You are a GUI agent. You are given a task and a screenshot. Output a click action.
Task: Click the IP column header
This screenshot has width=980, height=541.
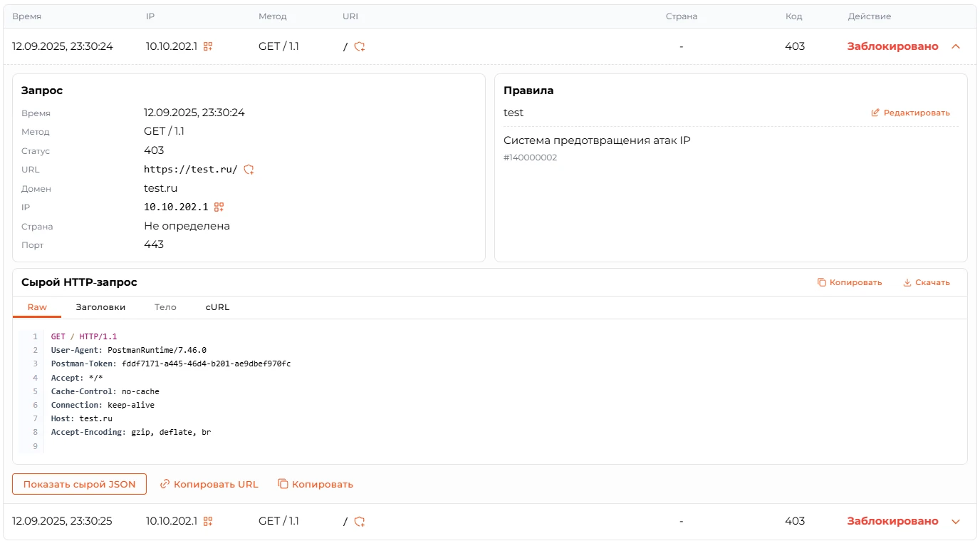[x=150, y=16]
